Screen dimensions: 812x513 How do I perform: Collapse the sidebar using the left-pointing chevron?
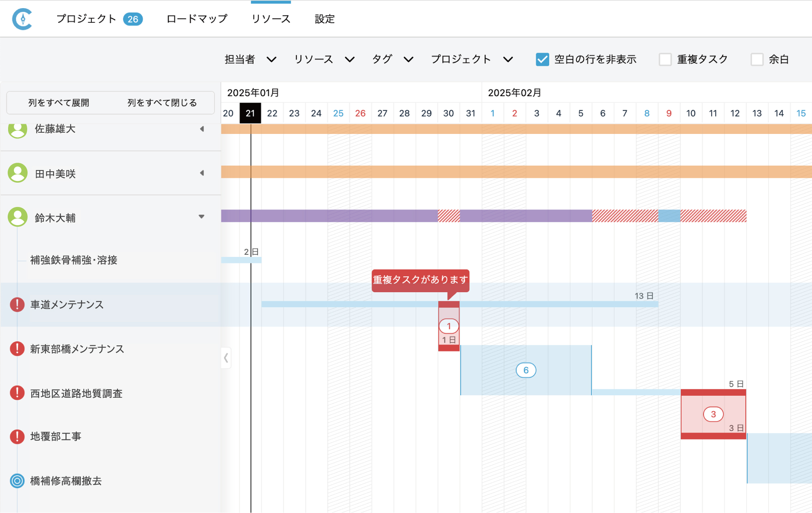226,358
